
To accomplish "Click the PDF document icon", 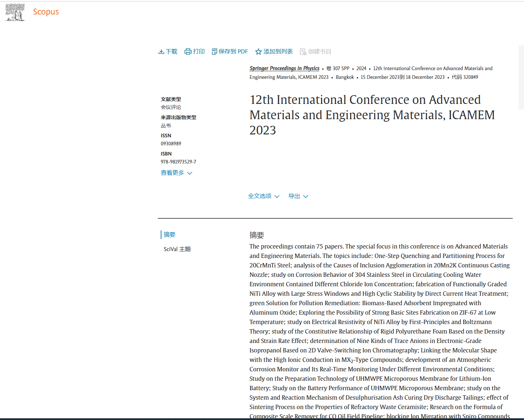I will (x=215, y=52).
